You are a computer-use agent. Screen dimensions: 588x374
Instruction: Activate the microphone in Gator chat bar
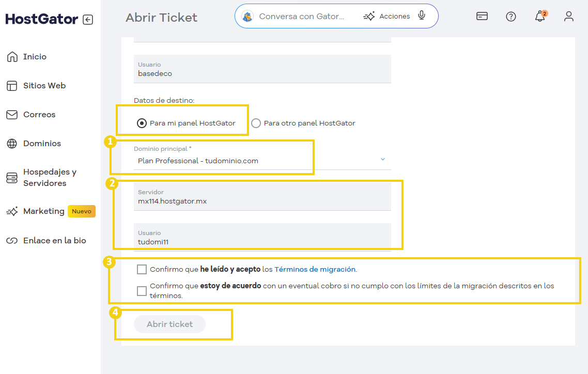click(422, 15)
